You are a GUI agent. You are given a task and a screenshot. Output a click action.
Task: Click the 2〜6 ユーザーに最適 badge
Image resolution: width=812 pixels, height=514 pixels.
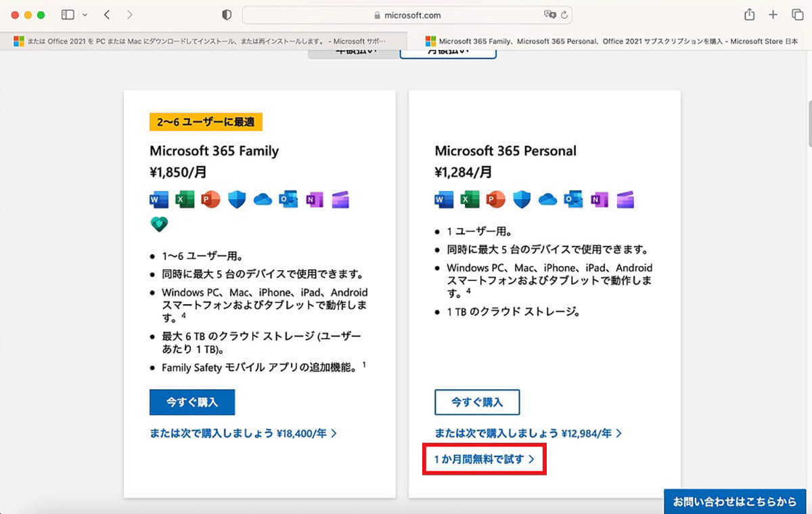pos(206,122)
